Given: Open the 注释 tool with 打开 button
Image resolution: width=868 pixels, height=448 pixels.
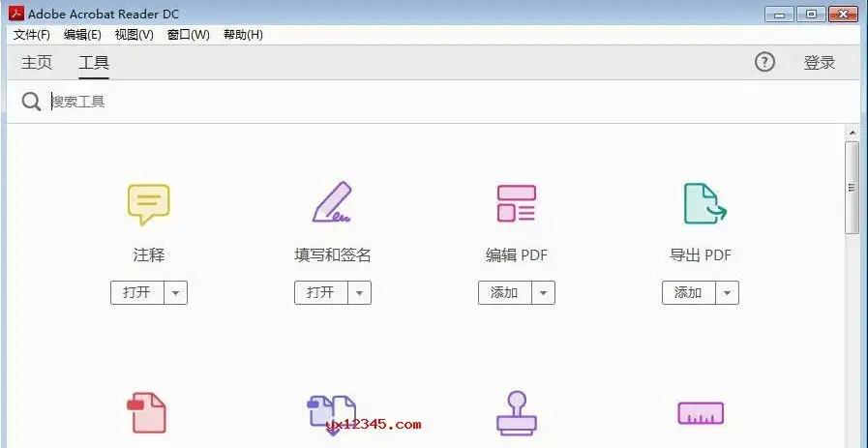Looking at the screenshot, I should (137, 292).
